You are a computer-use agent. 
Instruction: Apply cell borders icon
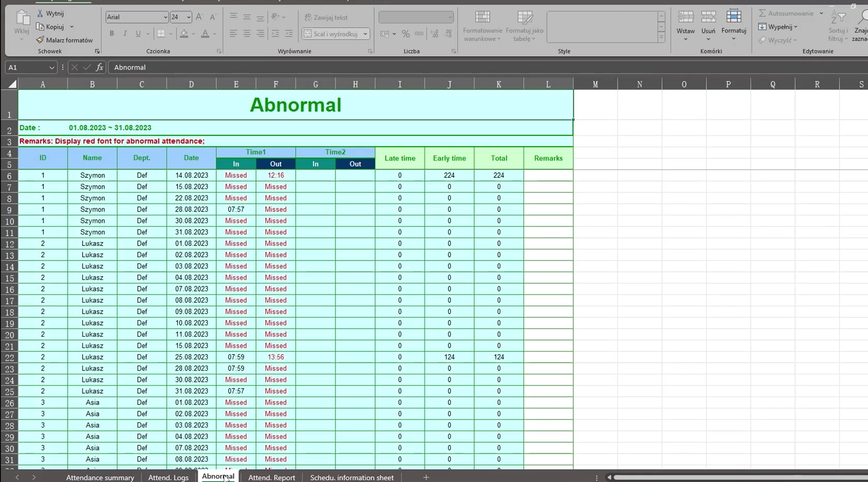point(161,33)
